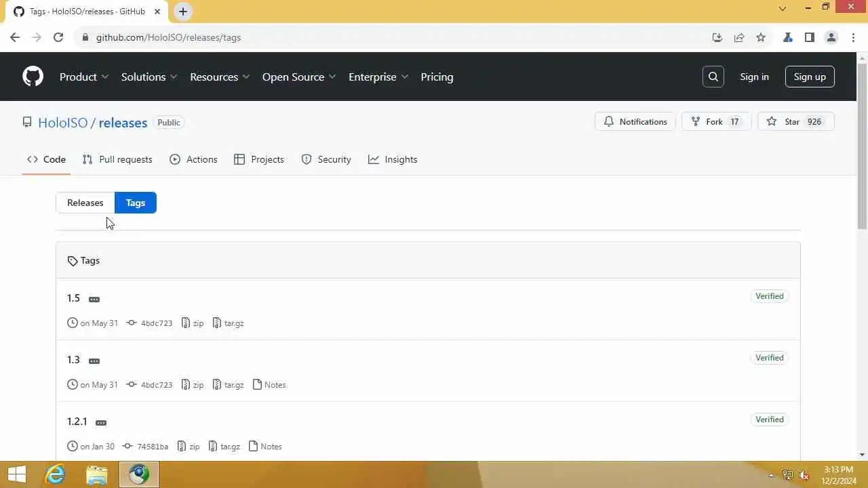Screen dimensions: 868x488
Task: Download tar.gz for tag 1.5
Action: 229,323
